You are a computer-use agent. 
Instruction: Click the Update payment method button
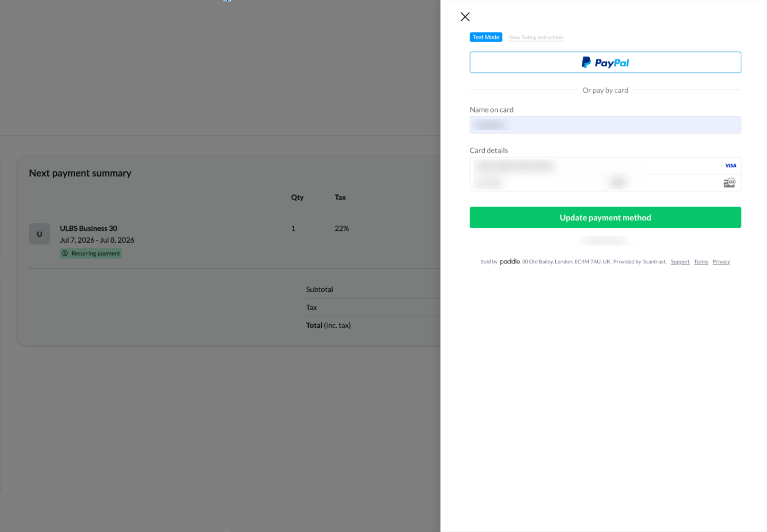pyautogui.click(x=605, y=217)
